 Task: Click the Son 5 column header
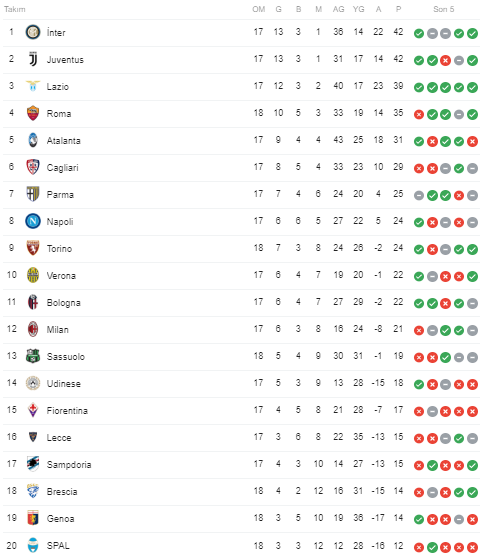[x=443, y=9]
